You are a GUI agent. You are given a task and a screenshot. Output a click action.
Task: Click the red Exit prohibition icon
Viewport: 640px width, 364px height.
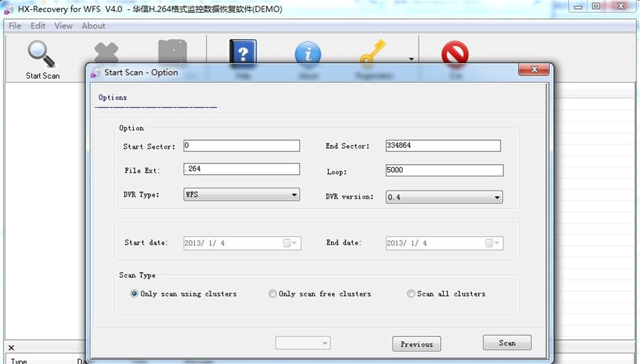point(454,53)
